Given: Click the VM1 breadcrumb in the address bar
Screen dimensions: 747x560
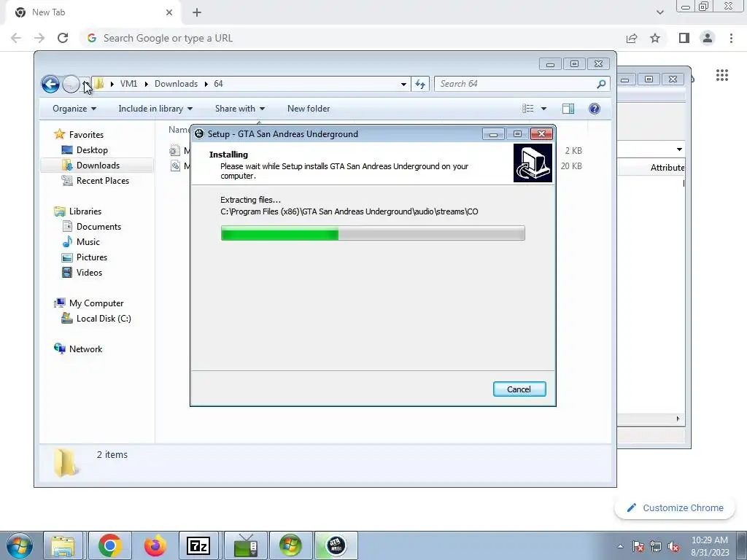Looking at the screenshot, I should (x=128, y=84).
